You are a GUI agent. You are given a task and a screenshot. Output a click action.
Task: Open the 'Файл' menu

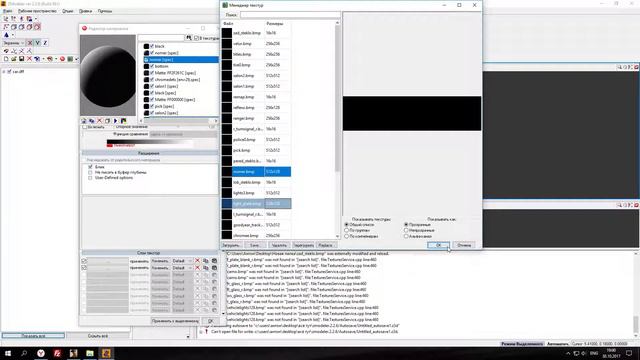click(7, 11)
